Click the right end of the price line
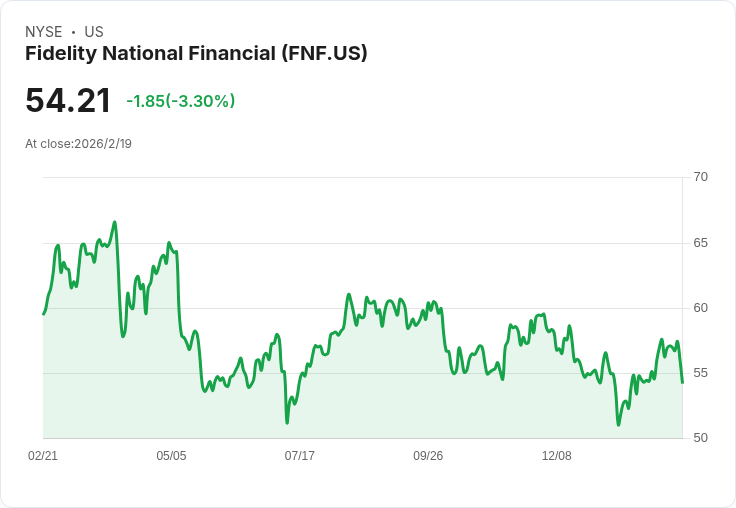 [x=682, y=383]
